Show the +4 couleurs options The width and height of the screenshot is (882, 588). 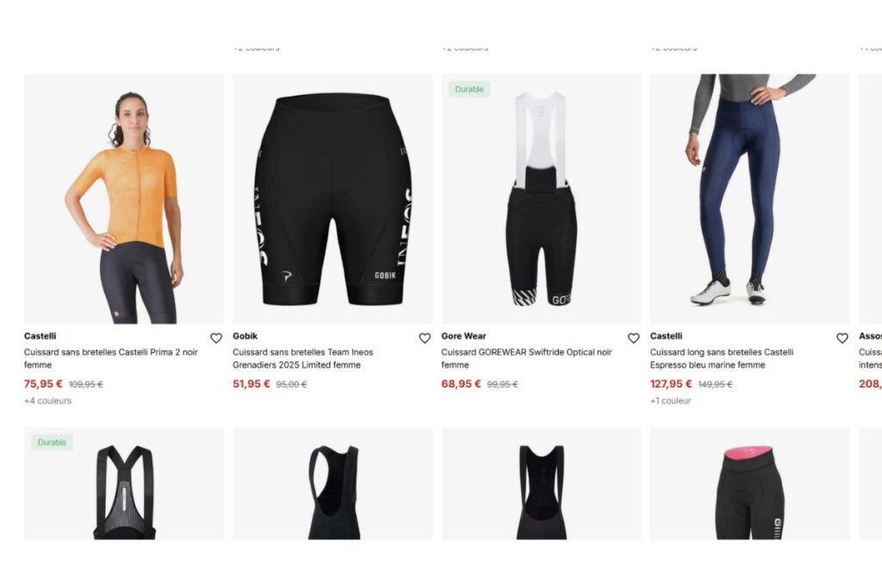point(48,401)
